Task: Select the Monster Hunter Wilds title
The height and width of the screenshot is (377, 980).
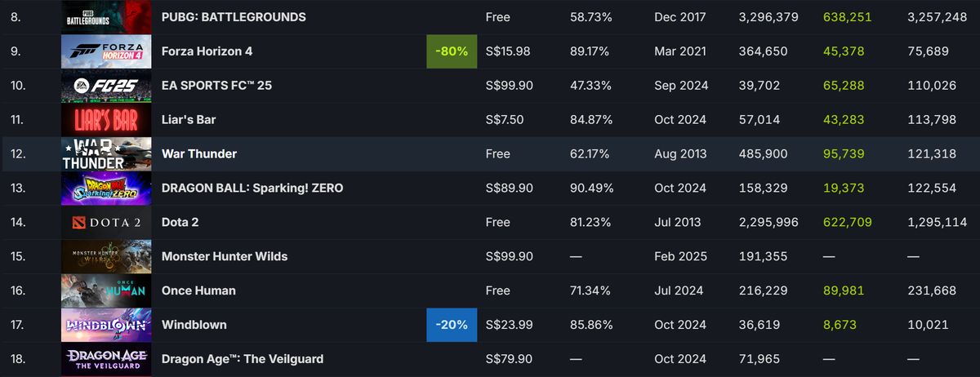Action: 225,256
